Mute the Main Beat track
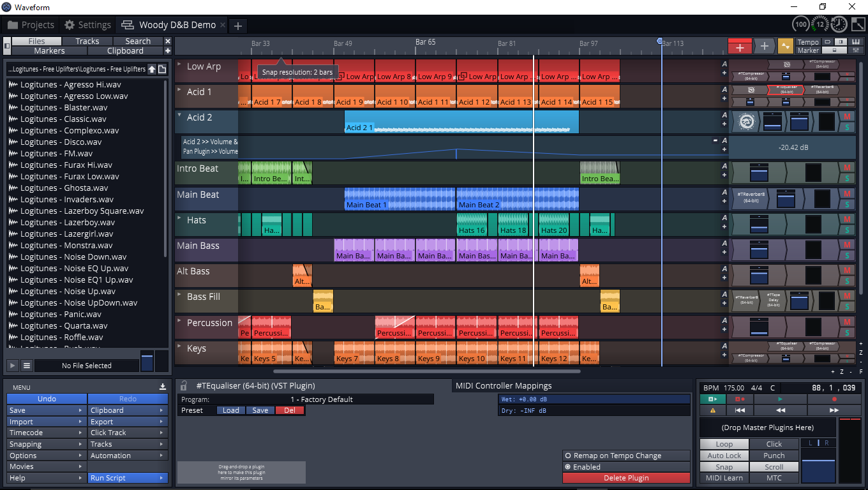 pos(846,194)
